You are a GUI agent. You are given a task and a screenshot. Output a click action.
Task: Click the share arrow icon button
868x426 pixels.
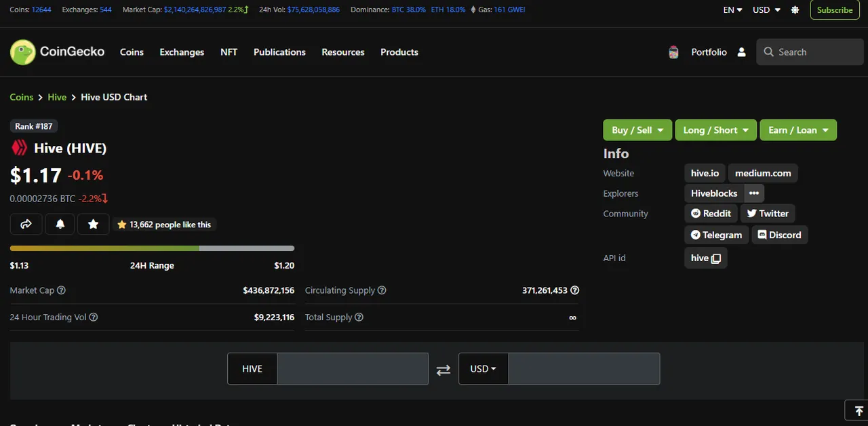(x=26, y=224)
